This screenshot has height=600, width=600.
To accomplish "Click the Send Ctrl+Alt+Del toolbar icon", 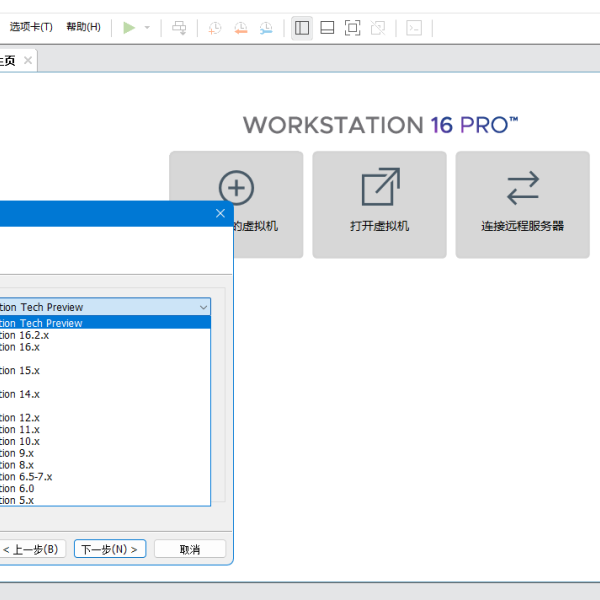I will pos(179,28).
